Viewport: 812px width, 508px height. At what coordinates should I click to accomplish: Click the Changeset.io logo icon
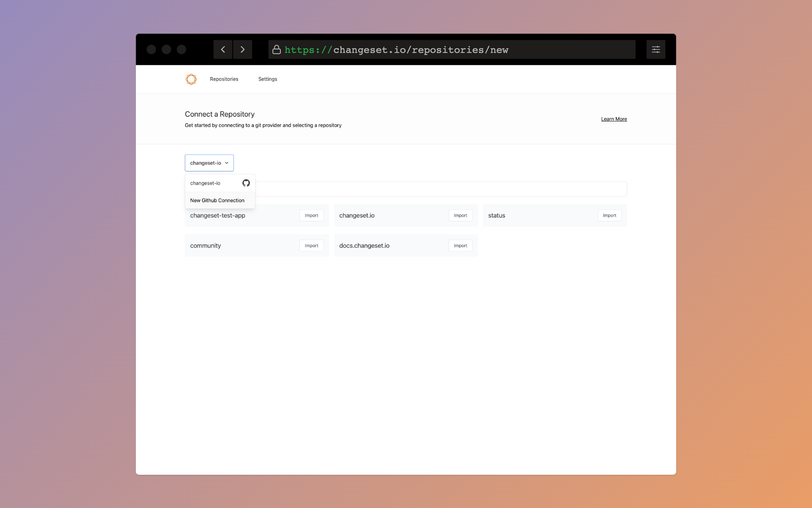pos(191,79)
